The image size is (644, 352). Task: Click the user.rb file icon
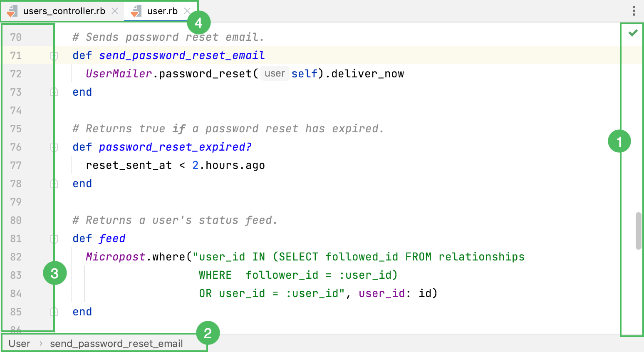tap(136, 11)
